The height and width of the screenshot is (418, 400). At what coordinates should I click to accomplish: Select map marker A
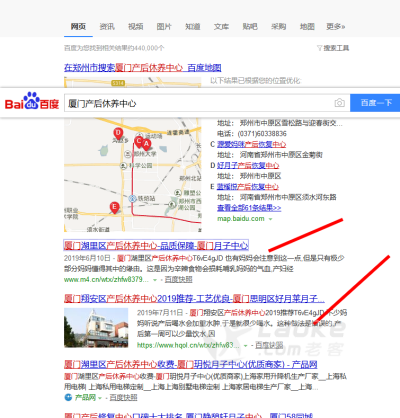click(x=146, y=145)
